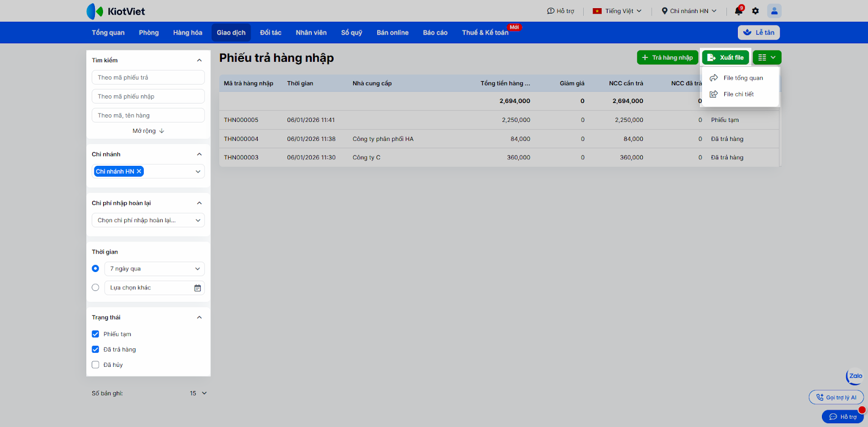Remove Chi nhánh HN tag
The width and height of the screenshot is (868, 427).
point(139,171)
